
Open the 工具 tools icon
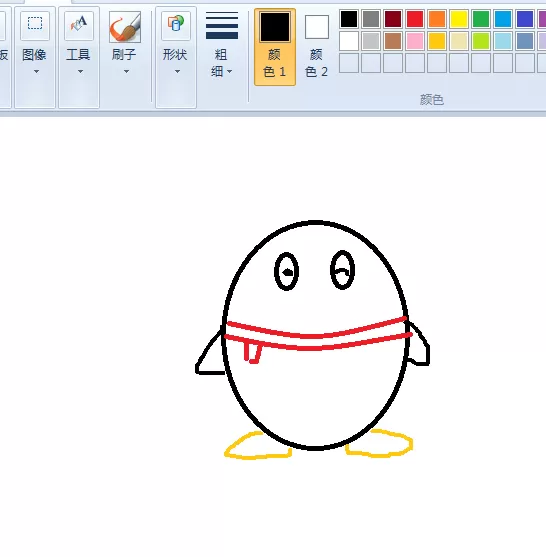click(79, 25)
